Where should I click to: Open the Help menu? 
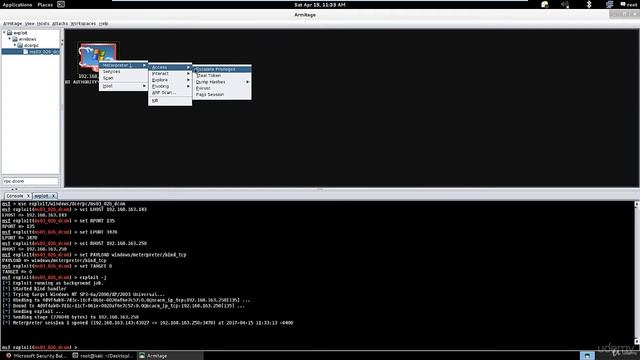click(x=103, y=24)
